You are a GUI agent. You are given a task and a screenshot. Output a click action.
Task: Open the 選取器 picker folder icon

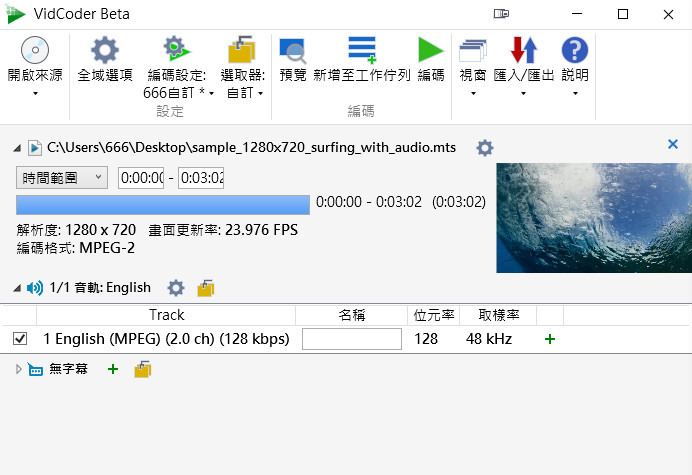tap(242, 49)
